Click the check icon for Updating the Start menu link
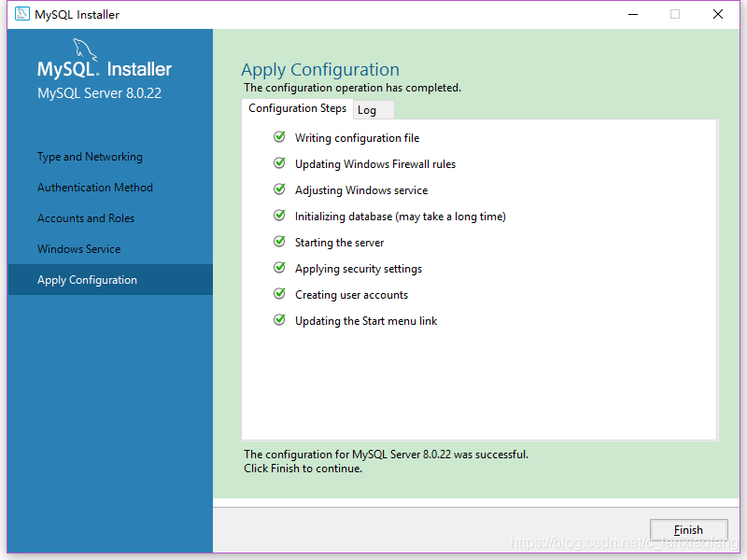 (279, 320)
